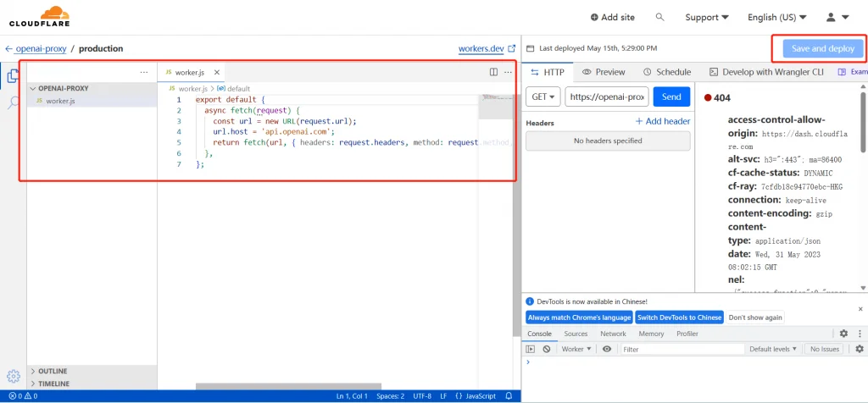The image size is (868, 403).
Task: Toggle the console sidebar icon
Action: [531, 349]
